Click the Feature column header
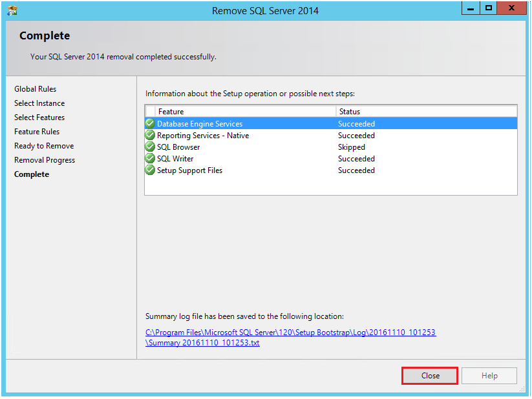The width and height of the screenshot is (532, 399). (x=246, y=112)
